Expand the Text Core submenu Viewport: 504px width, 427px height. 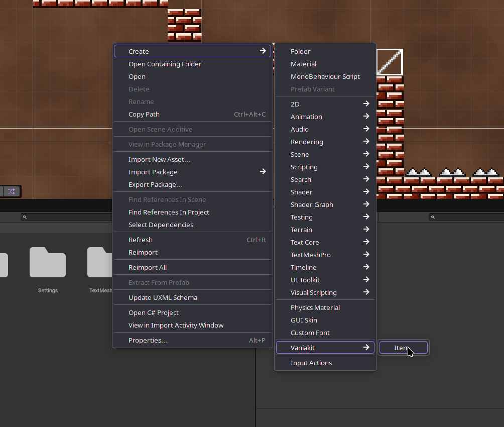point(325,242)
